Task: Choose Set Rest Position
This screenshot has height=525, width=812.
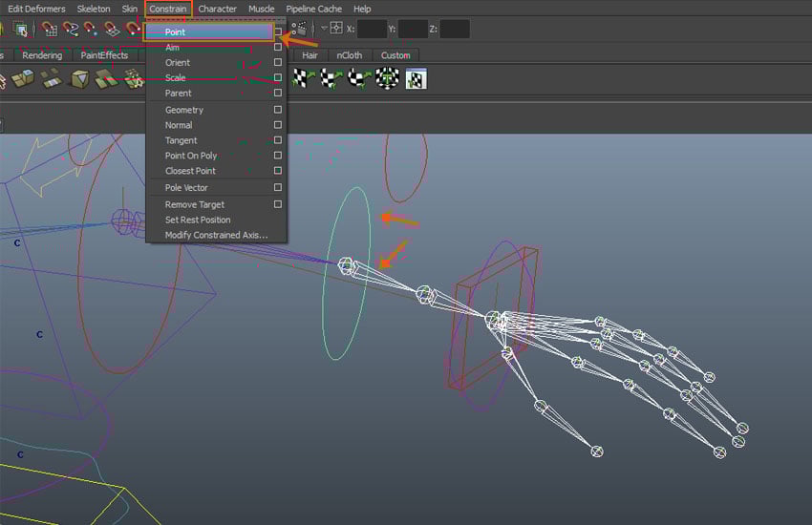Action: click(198, 220)
